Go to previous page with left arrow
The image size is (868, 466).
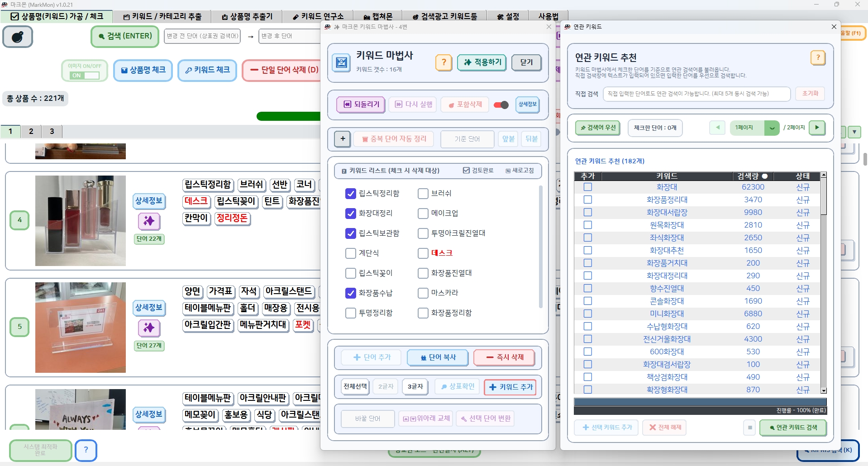(717, 128)
